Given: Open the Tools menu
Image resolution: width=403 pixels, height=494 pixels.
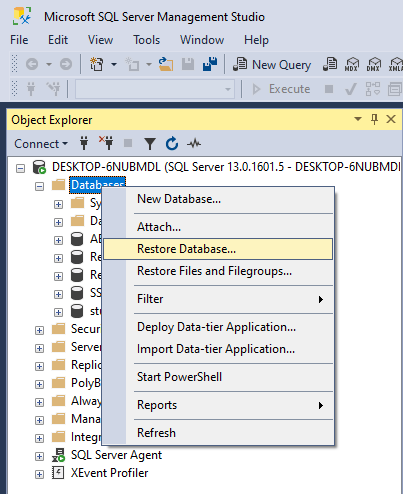Looking at the screenshot, I should click(x=147, y=40).
